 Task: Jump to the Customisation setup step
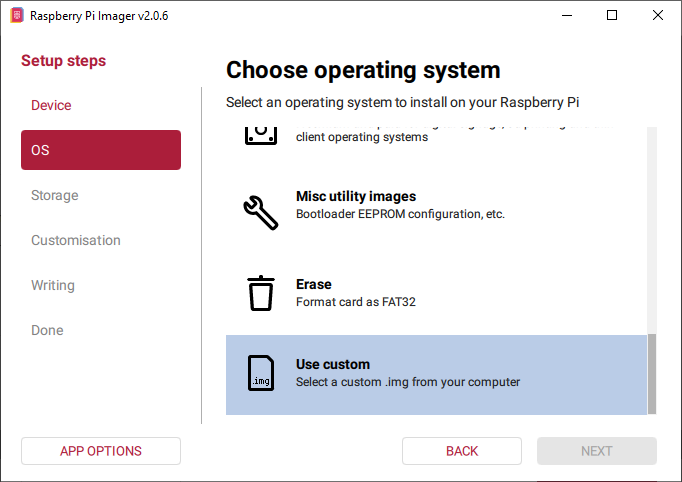coord(76,240)
